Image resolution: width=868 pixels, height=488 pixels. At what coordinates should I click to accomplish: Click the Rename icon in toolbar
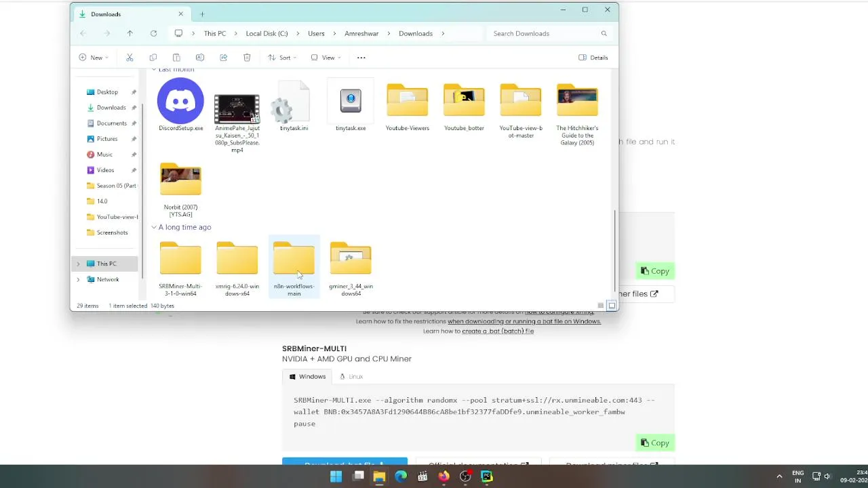[200, 58]
